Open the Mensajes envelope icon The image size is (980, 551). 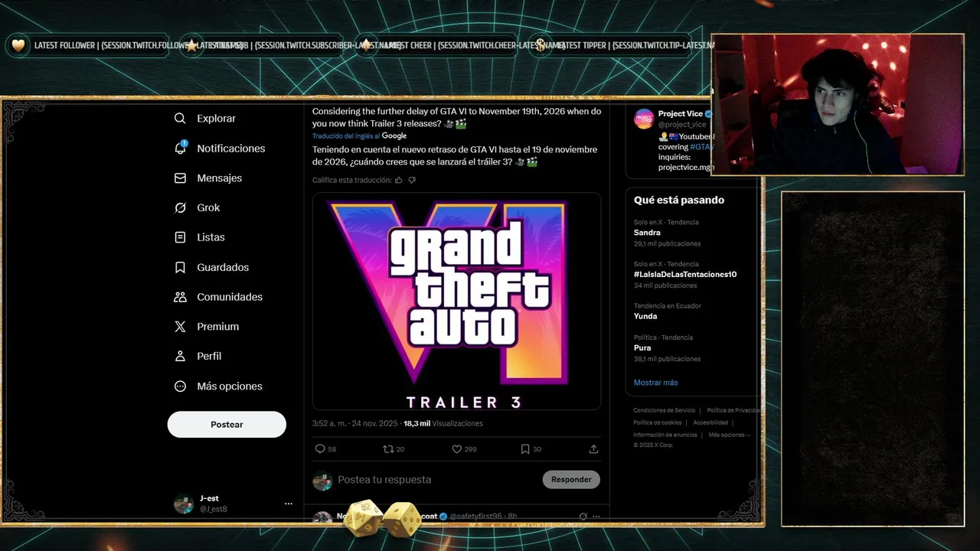180,178
